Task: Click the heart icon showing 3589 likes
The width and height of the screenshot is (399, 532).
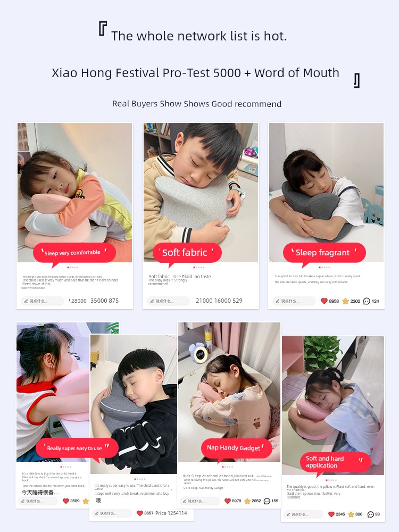Action: (66, 501)
